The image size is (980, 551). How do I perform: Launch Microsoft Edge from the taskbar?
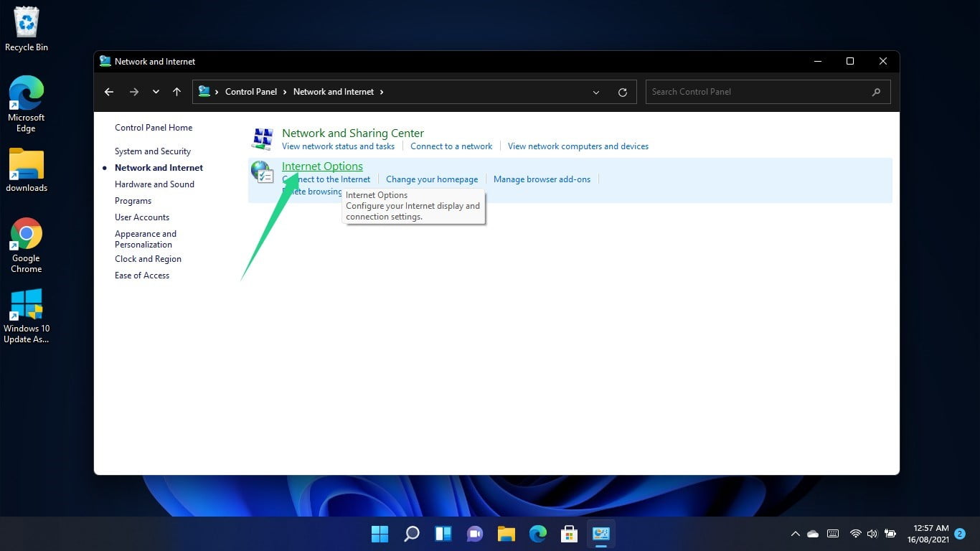click(x=537, y=534)
